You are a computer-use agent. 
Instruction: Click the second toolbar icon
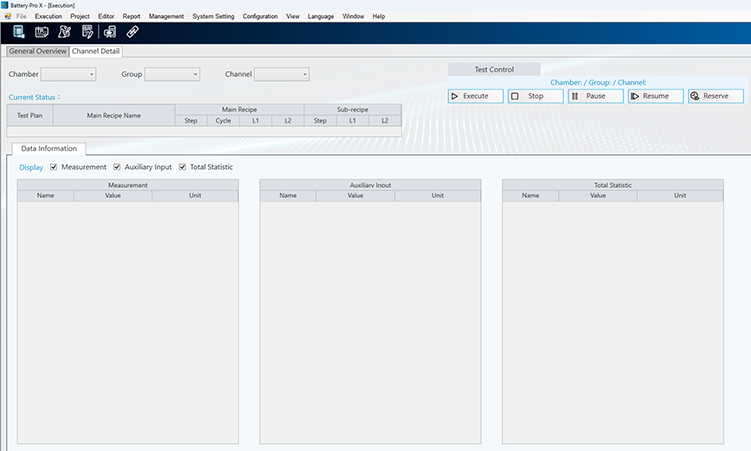tap(42, 32)
